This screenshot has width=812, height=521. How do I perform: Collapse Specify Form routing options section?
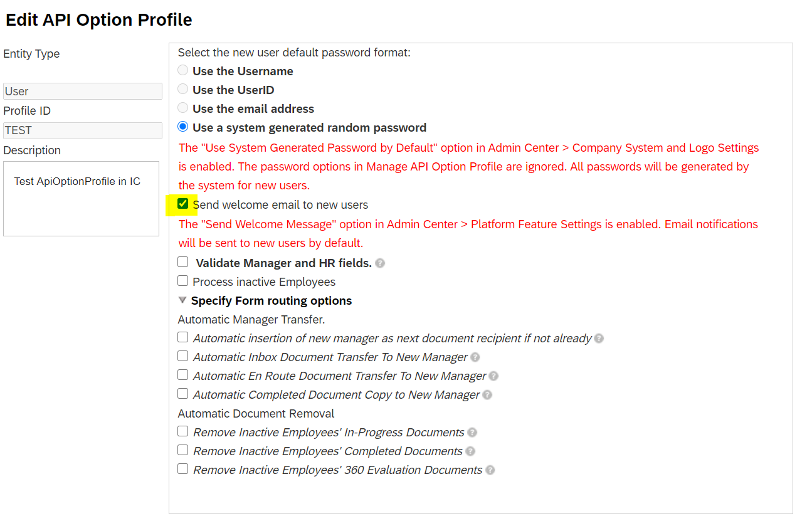[182, 300]
